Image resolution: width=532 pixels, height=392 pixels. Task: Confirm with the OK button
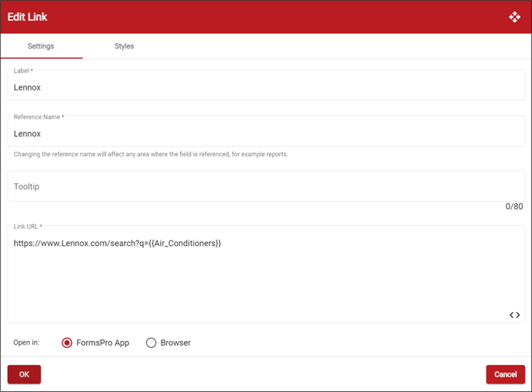pyautogui.click(x=24, y=374)
